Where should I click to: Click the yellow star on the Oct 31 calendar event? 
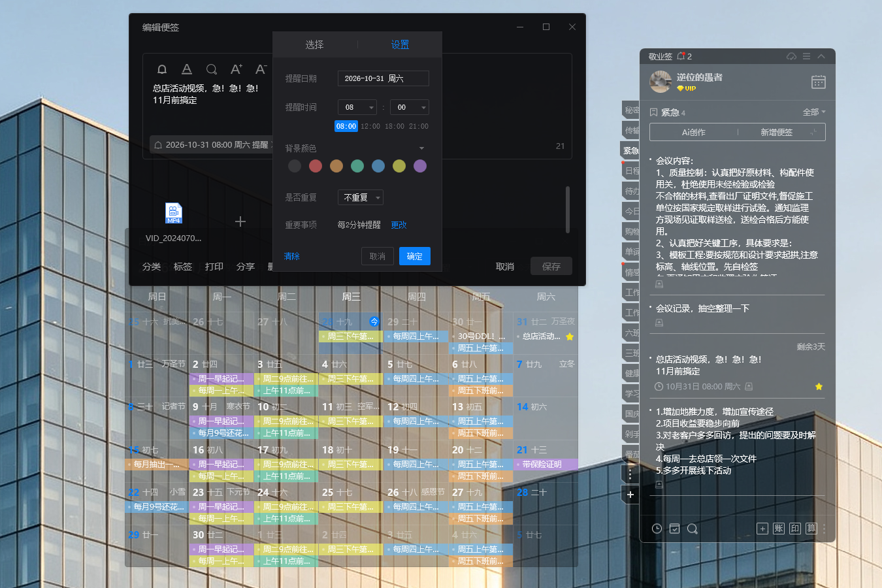tap(570, 336)
